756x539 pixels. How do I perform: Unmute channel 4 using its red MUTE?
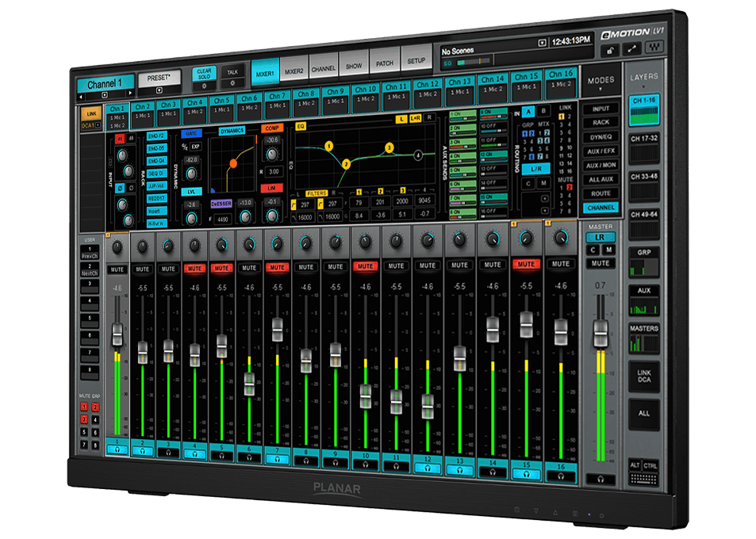(x=194, y=269)
